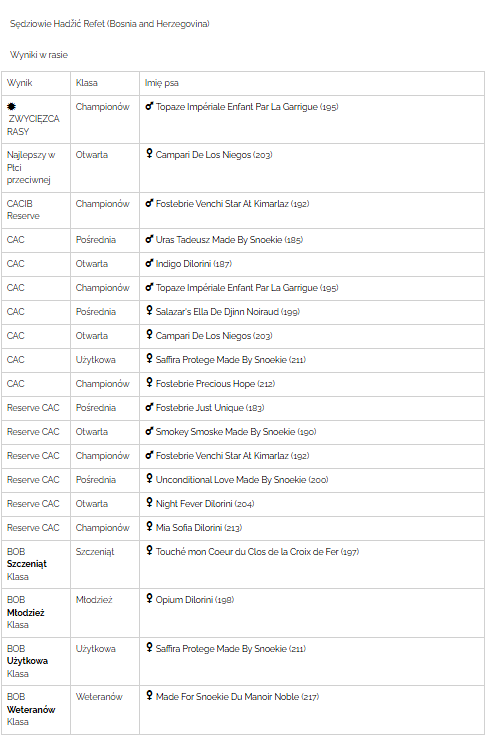Click the Wynik column header

click(x=20, y=83)
